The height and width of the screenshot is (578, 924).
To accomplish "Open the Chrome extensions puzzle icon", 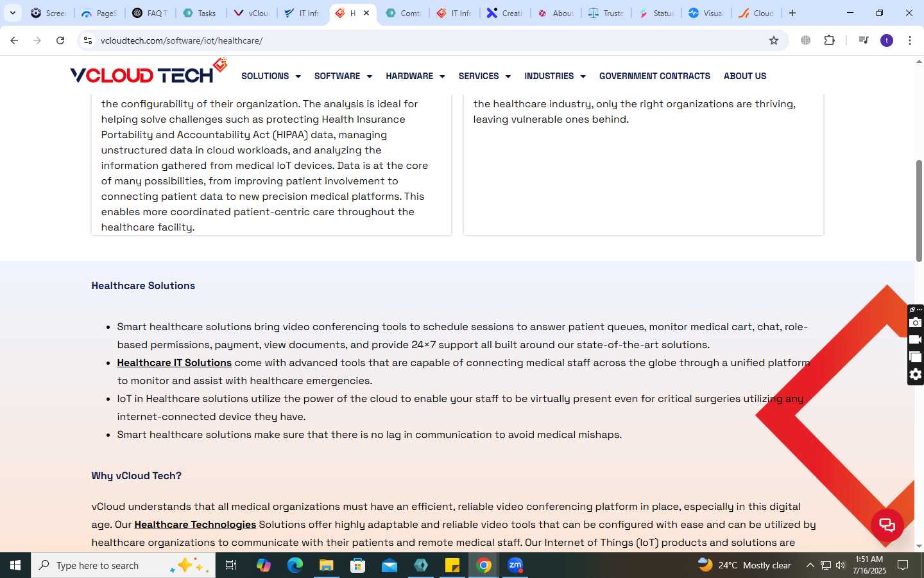I will point(830,40).
